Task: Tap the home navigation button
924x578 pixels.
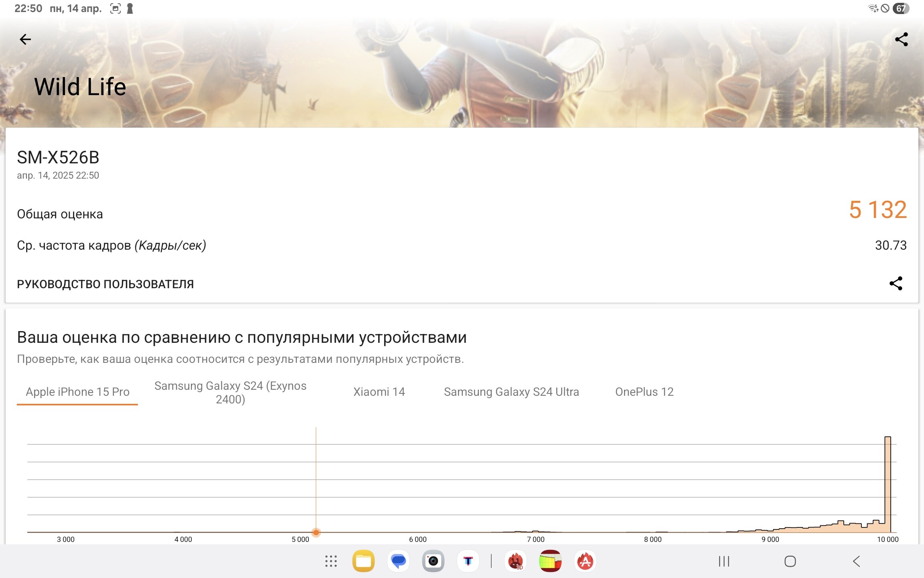Action: click(x=790, y=561)
